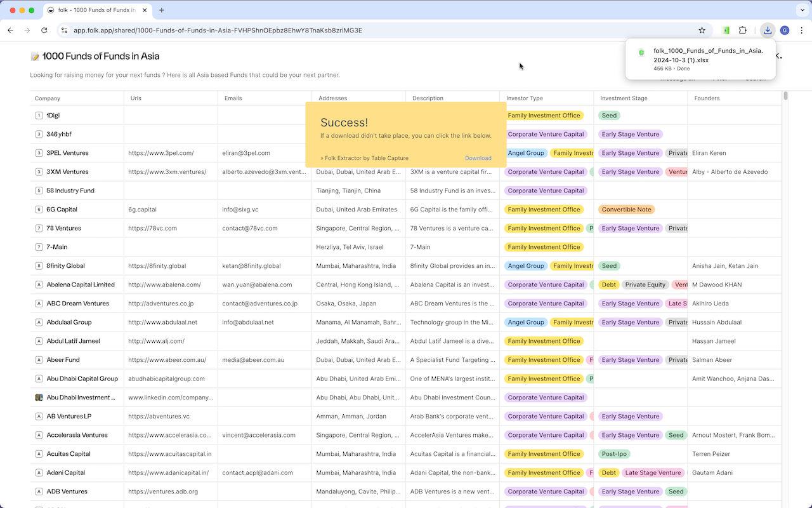Click the Convertible Note tag for 6G Capital
Viewport: 812px width, 508px height.
627,210
